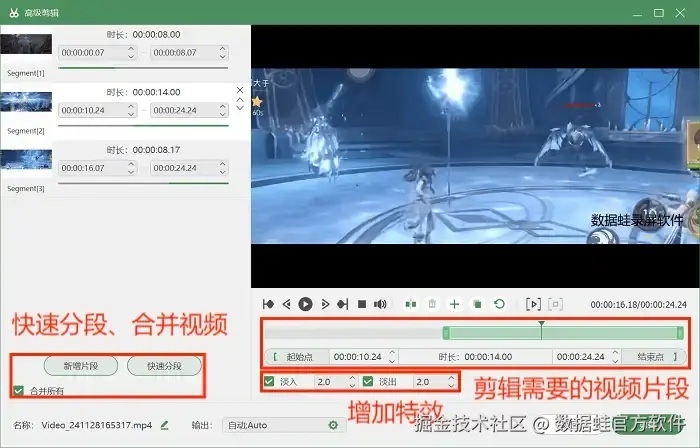Increase the fade-in duration value
The image size is (700, 448).
pos(352,378)
